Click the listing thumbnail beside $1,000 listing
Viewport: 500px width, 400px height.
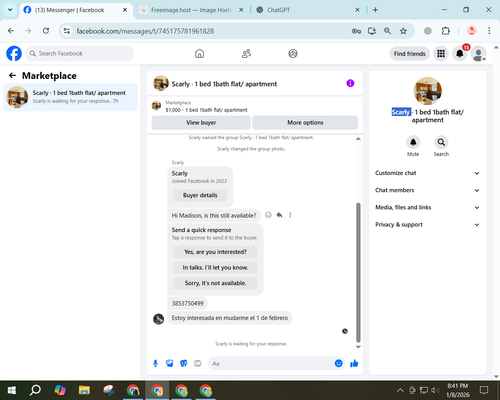[x=157, y=106]
